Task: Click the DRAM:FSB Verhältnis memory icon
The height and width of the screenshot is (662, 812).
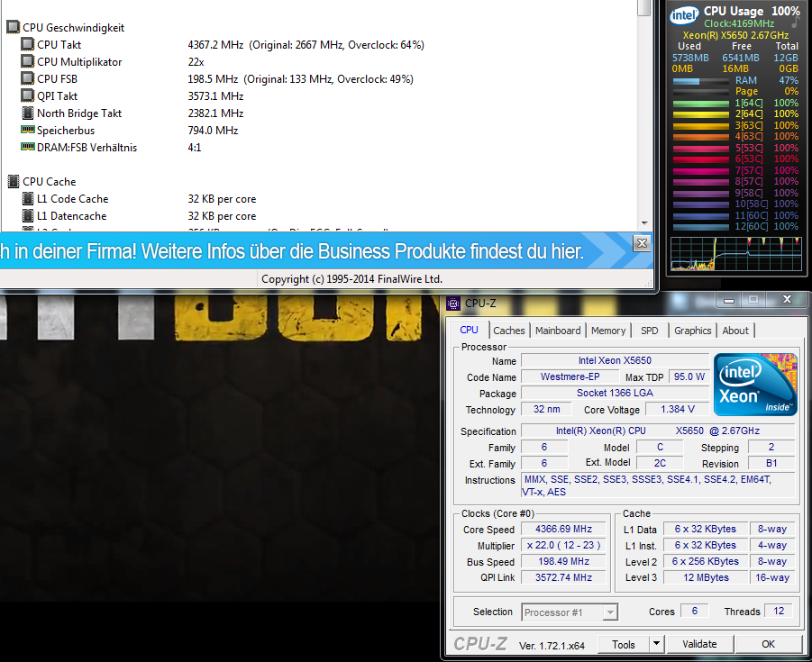Action: point(27,147)
